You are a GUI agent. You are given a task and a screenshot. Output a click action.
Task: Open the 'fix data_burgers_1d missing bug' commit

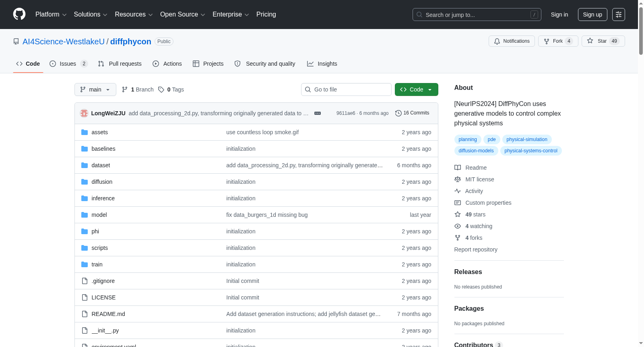click(267, 215)
